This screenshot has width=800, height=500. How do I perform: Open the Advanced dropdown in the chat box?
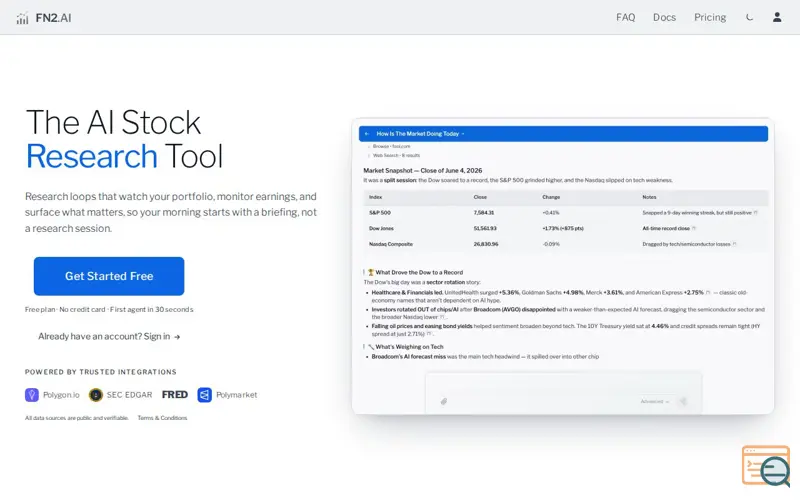(655, 402)
